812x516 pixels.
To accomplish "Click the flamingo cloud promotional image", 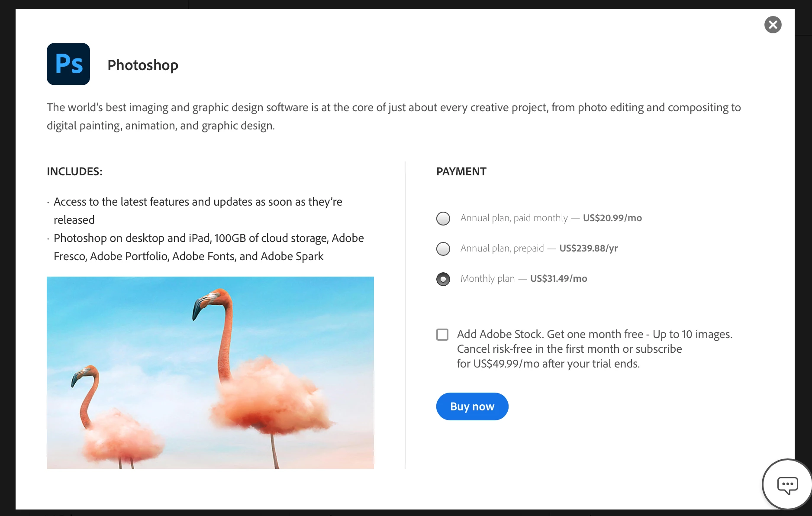I will tap(210, 373).
